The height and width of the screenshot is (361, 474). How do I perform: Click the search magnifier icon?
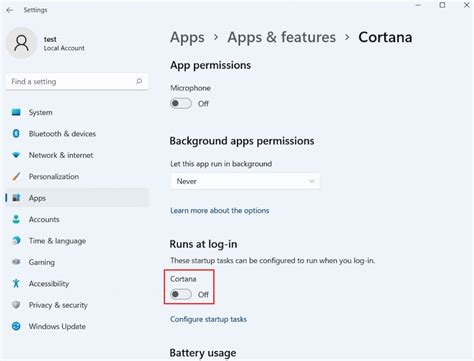139,81
